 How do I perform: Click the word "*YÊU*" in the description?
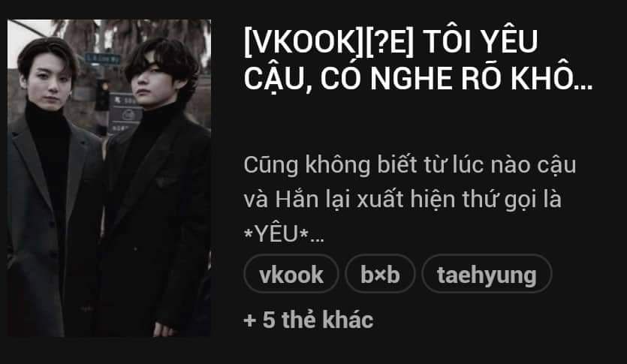click(276, 234)
